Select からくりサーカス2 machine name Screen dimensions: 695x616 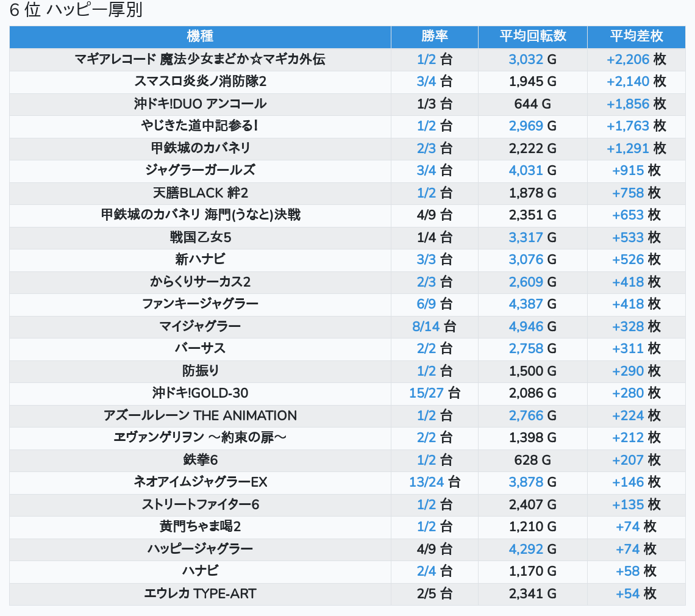(200, 282)
